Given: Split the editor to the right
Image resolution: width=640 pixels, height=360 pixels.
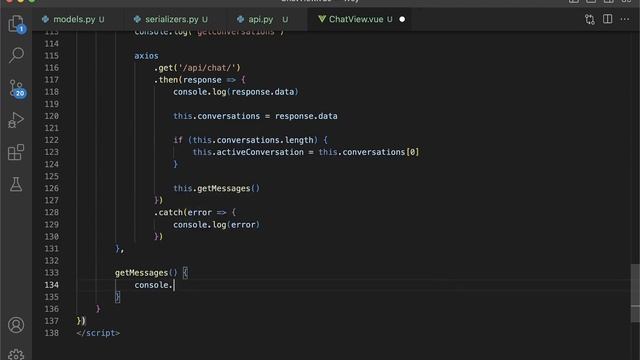Looking at the screenshot, I should 607,19.
